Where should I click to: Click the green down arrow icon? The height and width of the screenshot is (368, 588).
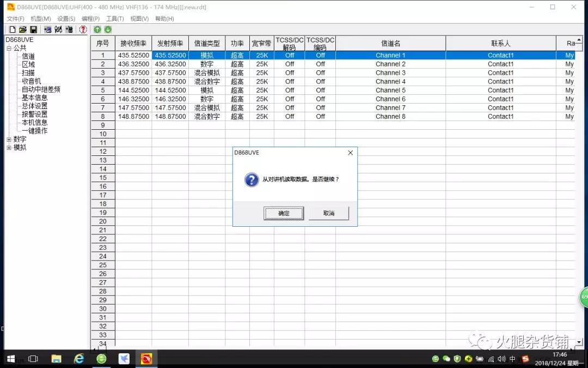pos(108,29)
